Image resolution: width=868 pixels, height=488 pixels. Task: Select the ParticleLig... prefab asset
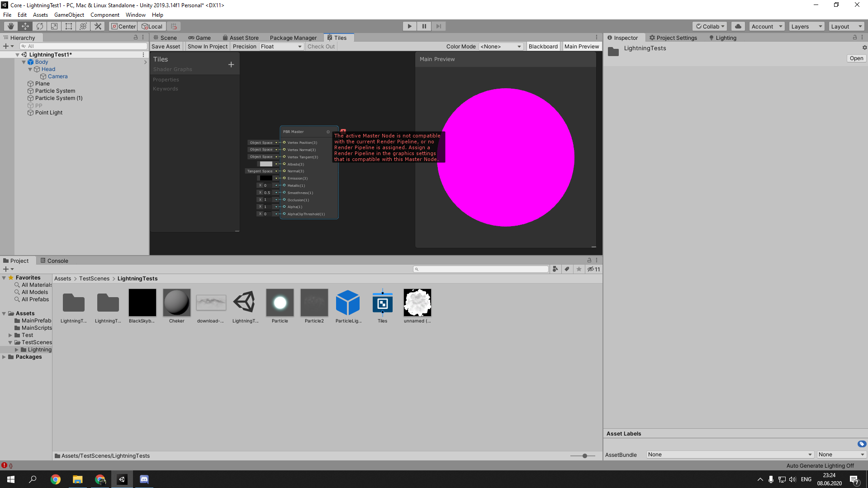point(348,303)
